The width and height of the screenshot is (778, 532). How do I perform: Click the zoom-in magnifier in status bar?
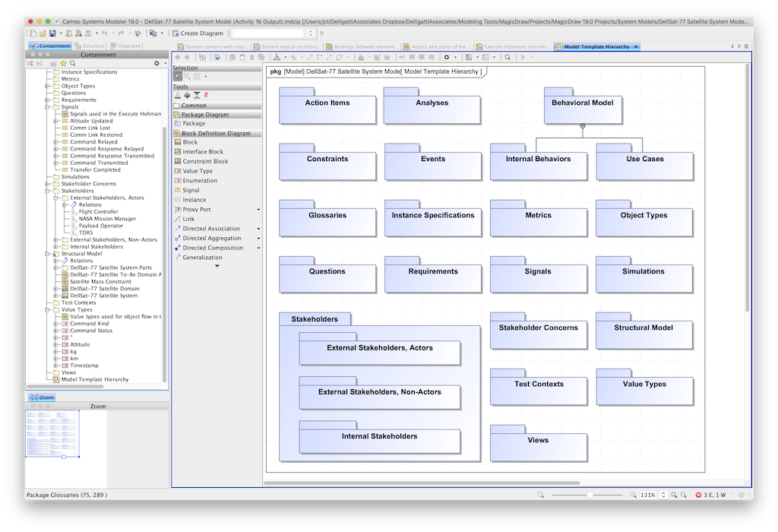pos(633,495)
